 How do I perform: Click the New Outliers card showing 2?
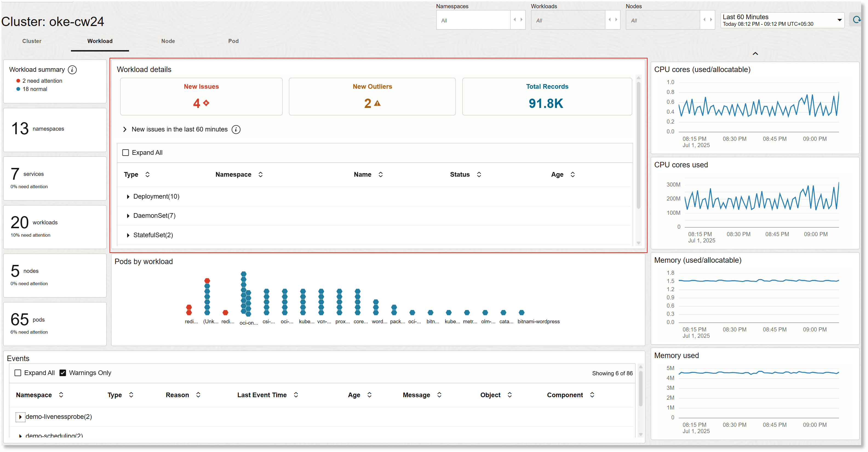(372, 96)
